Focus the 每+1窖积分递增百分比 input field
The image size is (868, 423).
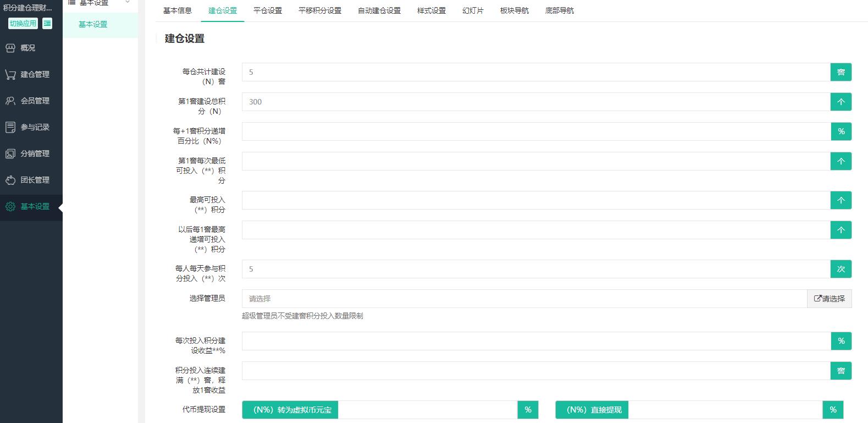536,131
